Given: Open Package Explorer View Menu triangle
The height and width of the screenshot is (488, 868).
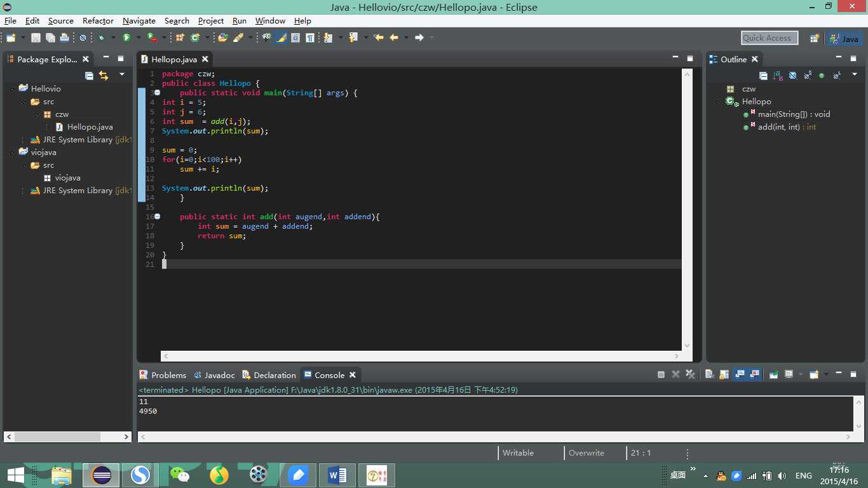Looking at the screenshot, I should click(121, 74).
